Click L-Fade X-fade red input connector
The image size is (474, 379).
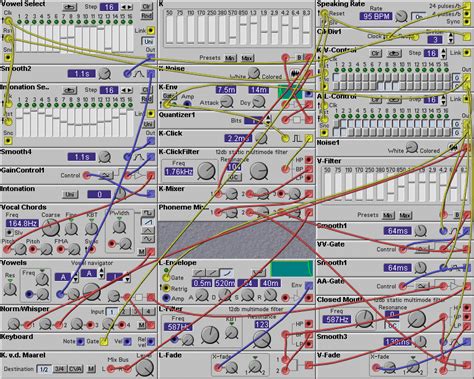218,368
